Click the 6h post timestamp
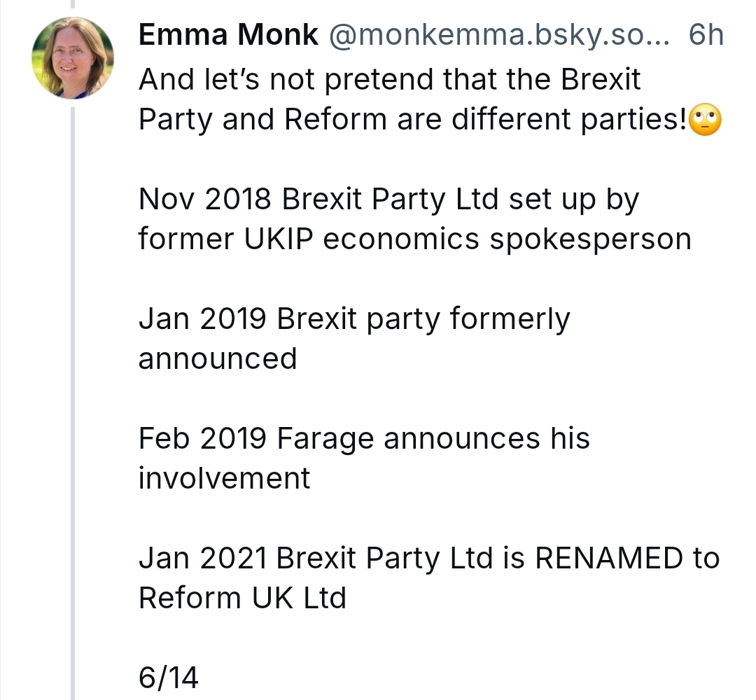The width and height of the screenshot is (756, 700). tap(706, 36)
